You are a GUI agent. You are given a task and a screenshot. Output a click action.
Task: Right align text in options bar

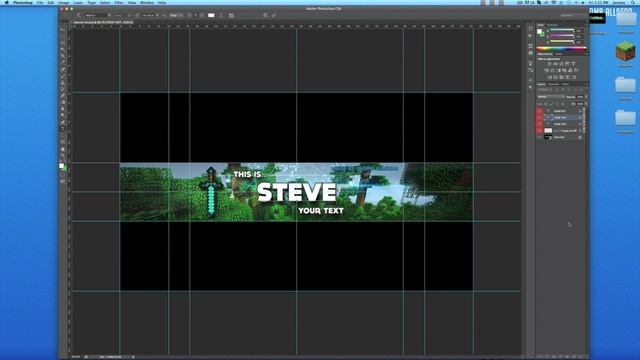202,15
